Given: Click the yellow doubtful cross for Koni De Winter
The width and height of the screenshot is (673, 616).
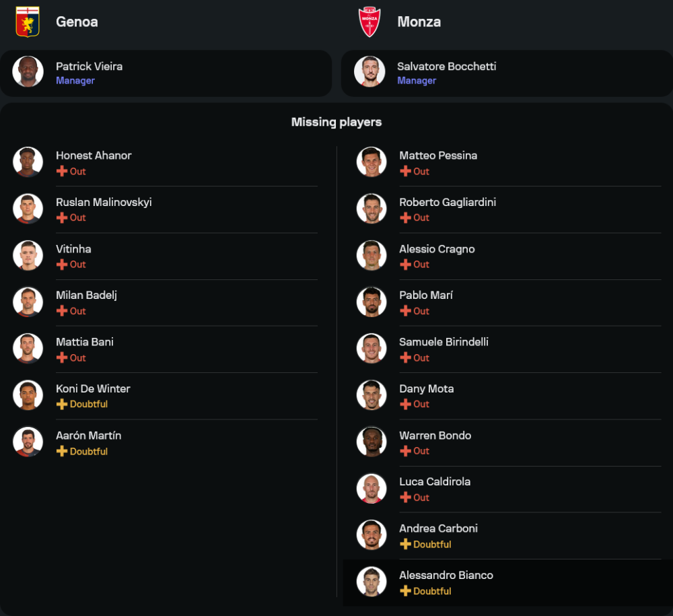Looking at the screenshot, I should click(x=62, y=405).
